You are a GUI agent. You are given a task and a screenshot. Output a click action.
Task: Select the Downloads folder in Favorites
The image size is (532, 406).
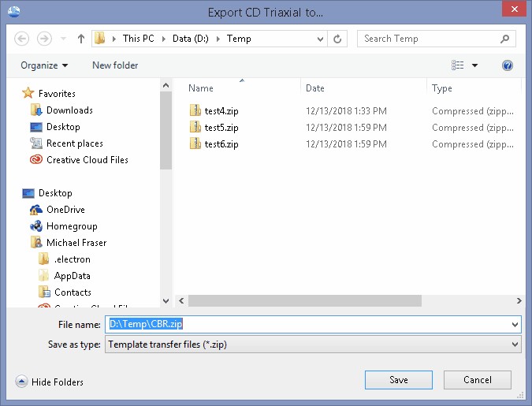69,110
